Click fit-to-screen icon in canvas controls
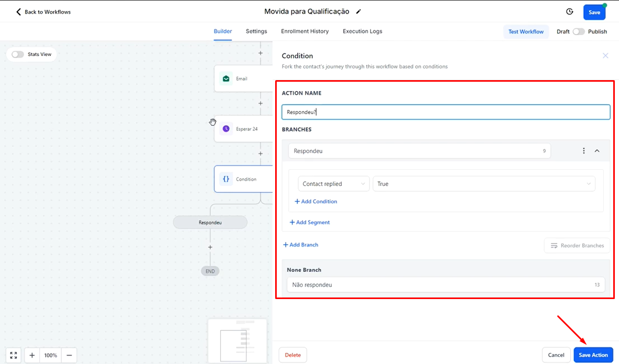The width and height of the screenshot is (619, 364). [14, 355]
